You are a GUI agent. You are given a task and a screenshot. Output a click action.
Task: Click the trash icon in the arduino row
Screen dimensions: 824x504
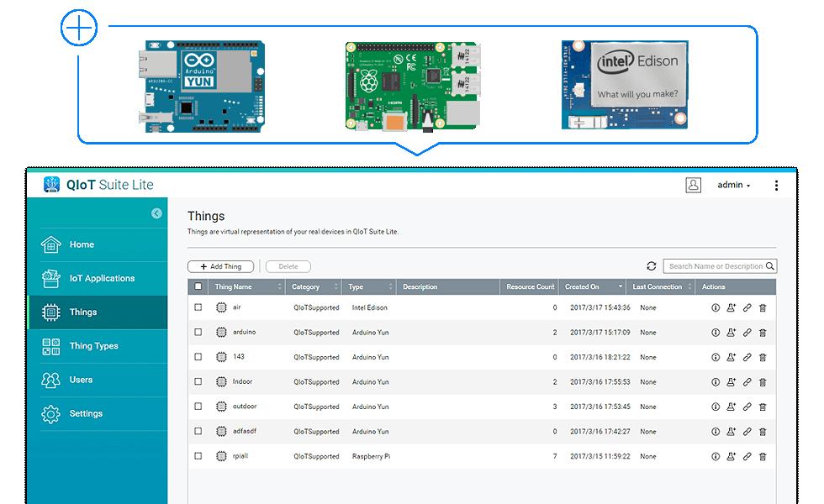click(763, 333)
